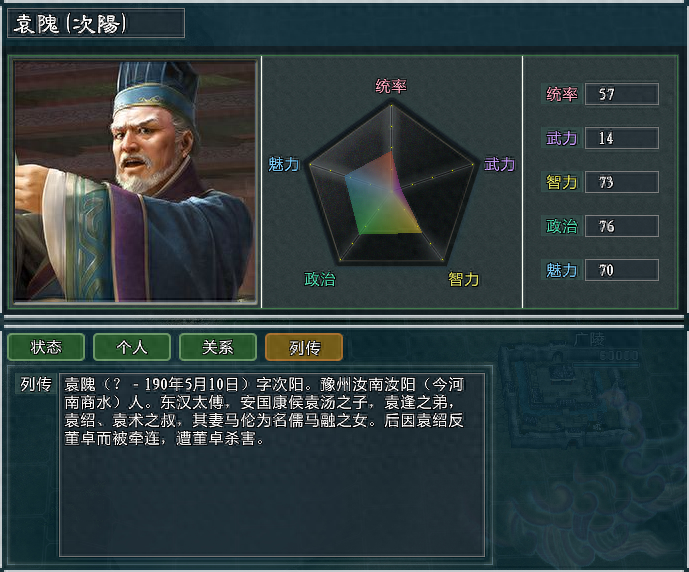Click the biography text about 袁隗
This screenshot has height=572, width=689.
264,411
